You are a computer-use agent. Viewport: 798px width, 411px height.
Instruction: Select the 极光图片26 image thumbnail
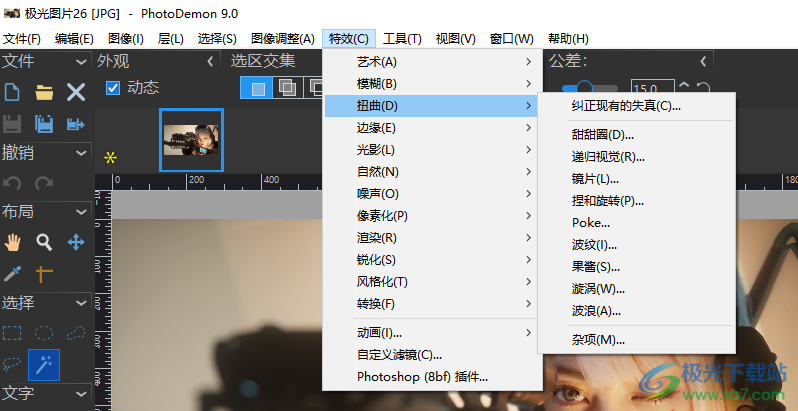[191, 140]
